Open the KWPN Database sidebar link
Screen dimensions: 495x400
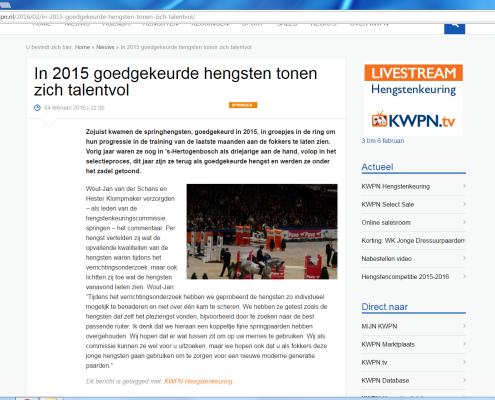tap(385, 380)
